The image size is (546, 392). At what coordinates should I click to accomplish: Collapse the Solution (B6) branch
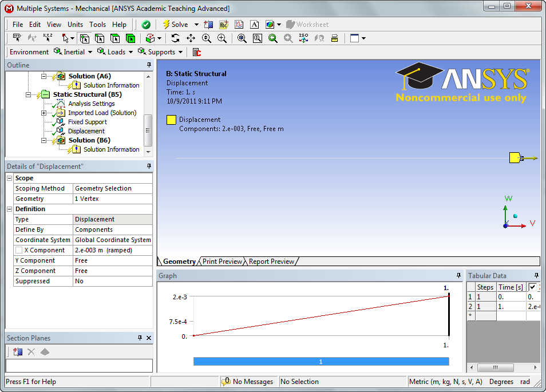[43, 140]
